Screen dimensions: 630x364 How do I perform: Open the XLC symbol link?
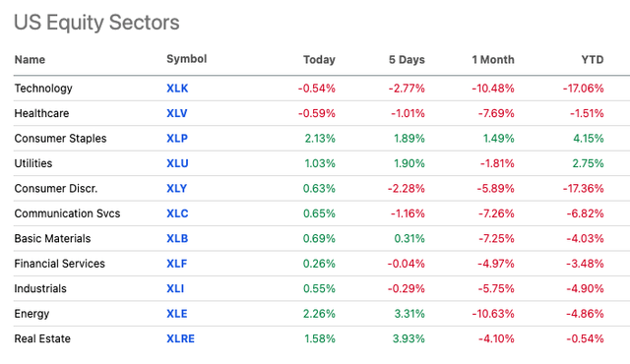pos(177,213)
